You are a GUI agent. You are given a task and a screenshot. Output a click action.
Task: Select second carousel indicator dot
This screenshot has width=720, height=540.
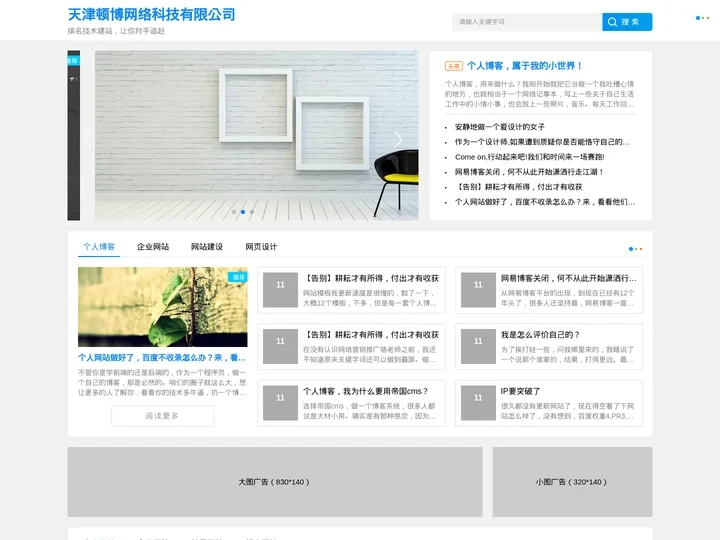coord(243,212)
